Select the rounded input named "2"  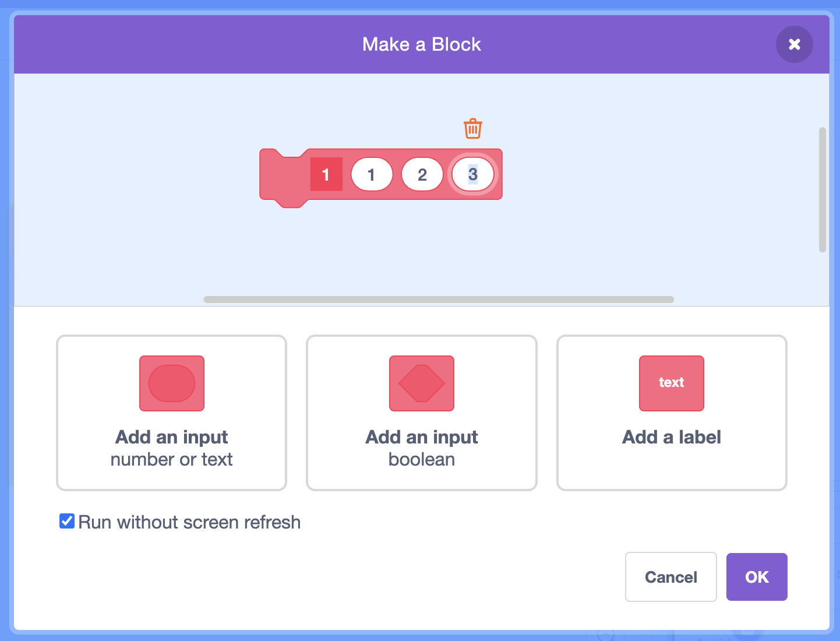(x=422, y=174)
